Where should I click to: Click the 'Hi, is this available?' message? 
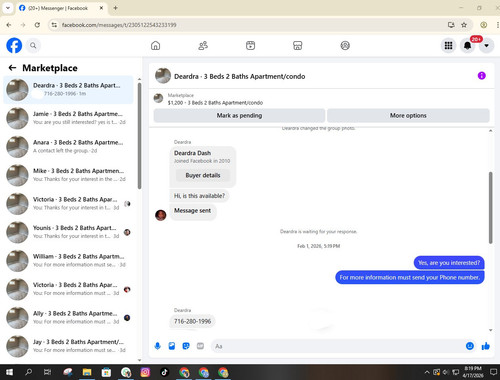pos(199,196)
